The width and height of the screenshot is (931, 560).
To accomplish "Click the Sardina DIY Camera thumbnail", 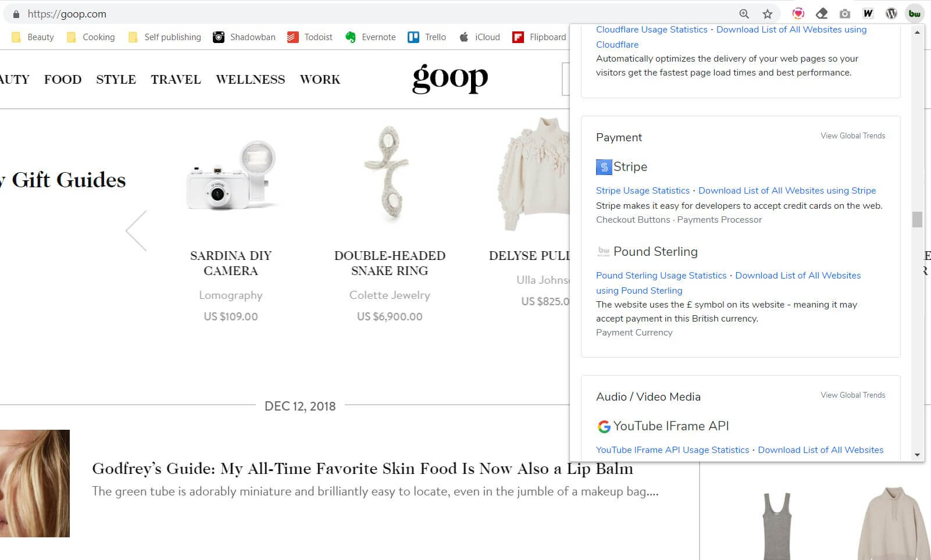I will pos(231,175).
